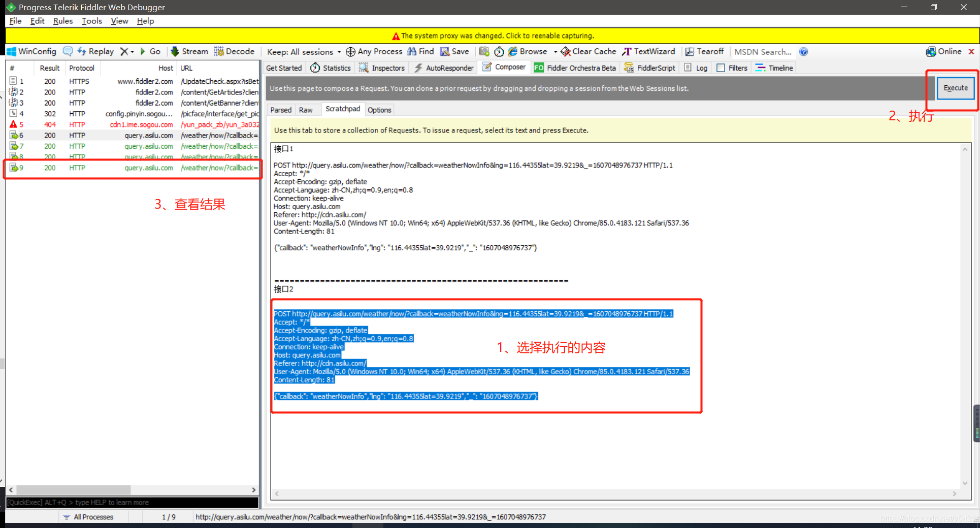Toggle Decode mode in toolbar
Image resolution: width=980 pixels, height=528 pixels.
[x=234, y=51]
